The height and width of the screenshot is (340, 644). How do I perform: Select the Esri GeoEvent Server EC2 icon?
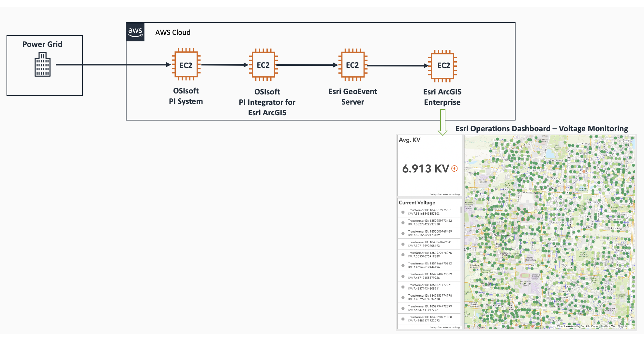coord(352,65)
